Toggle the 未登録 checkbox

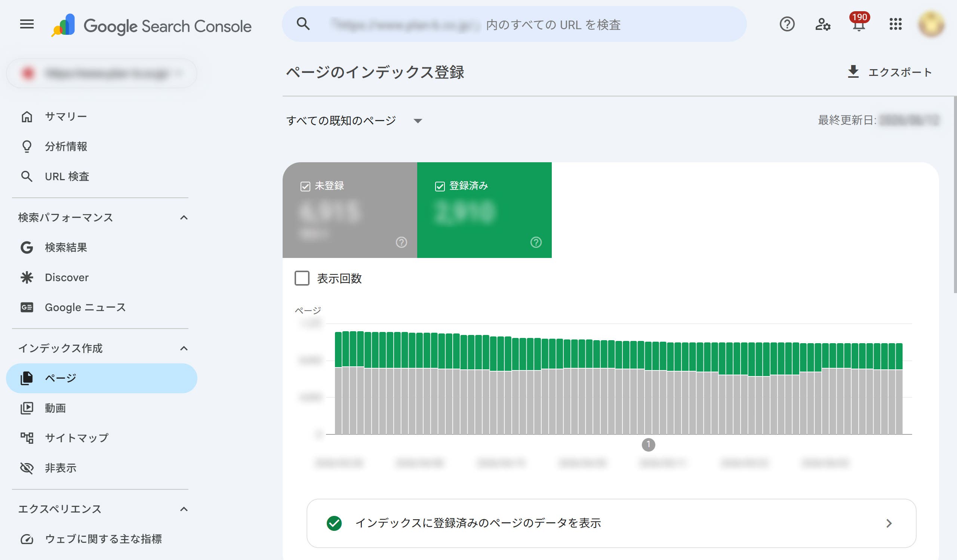pos(305,187)
